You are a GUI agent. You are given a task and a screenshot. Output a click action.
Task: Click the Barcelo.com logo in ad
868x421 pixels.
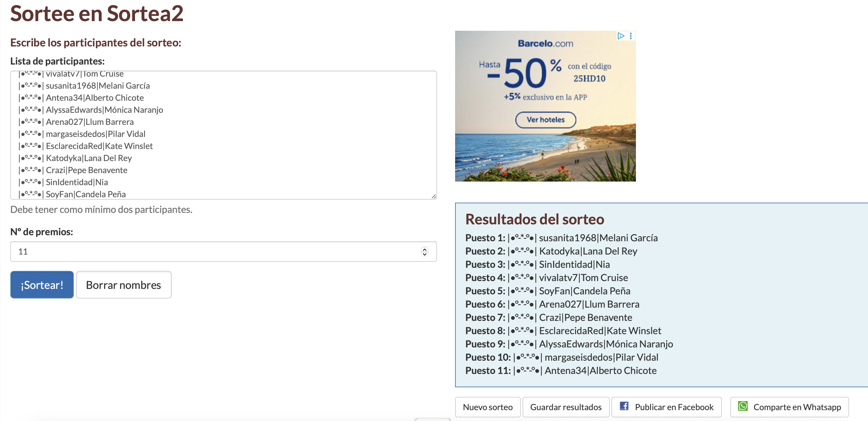point(545,43)
